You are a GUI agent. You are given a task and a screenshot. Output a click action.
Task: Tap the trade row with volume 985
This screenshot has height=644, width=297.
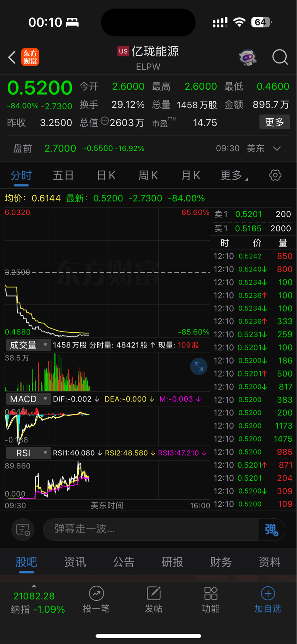[x=253, y=452]
